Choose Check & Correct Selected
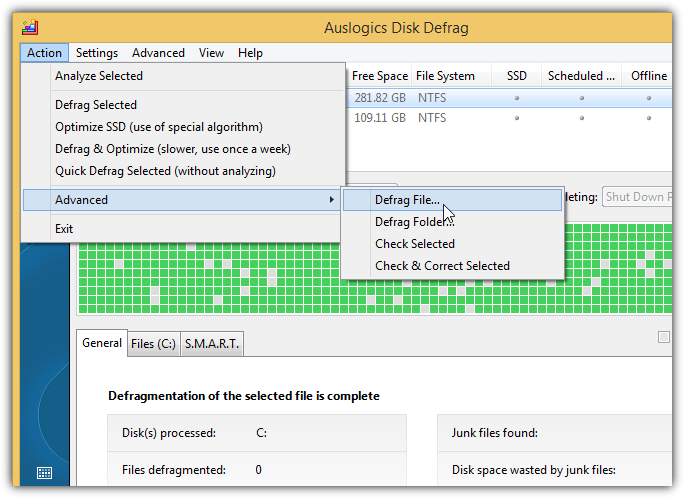Viewport: 684px width, 497px height. 452,266
